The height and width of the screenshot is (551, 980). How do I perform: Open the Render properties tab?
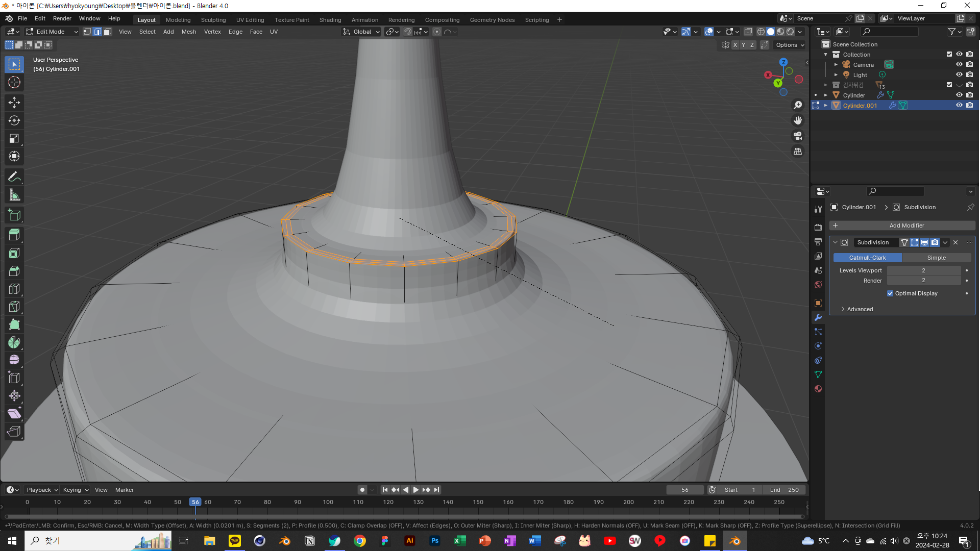tap(818, 227)
